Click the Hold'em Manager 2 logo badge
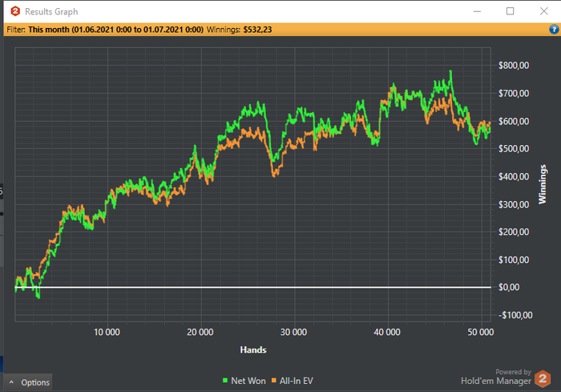The height and width of the screenshot is (392, 561). pos(543,378)
